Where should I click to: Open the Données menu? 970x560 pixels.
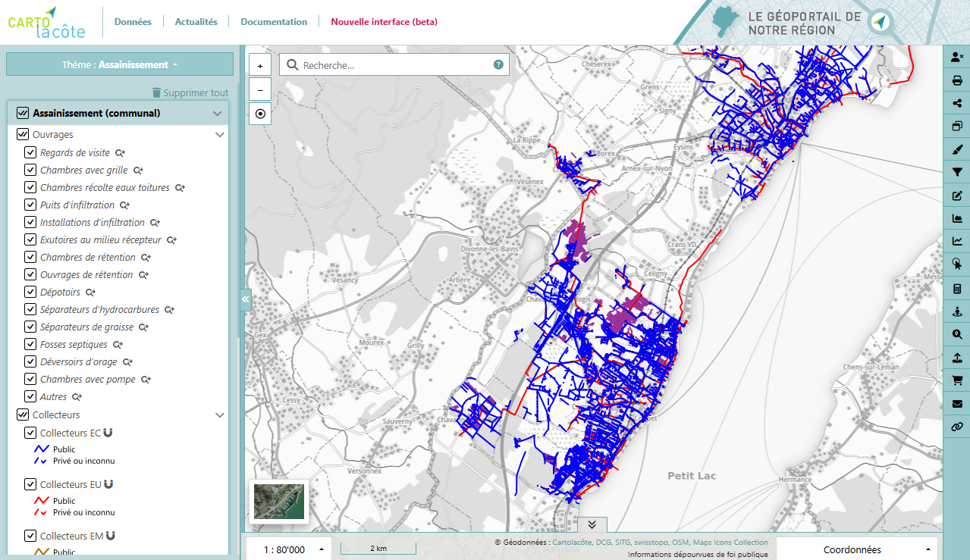[x=133, y=22]
